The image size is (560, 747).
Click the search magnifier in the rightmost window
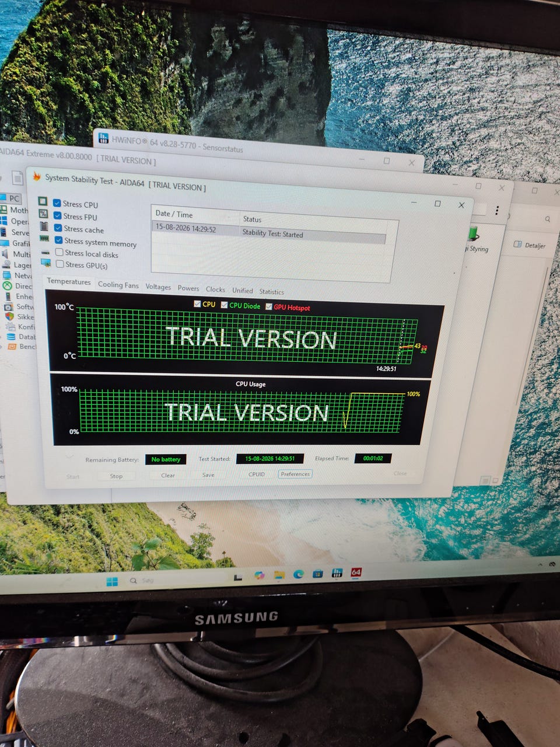[548, 219]
